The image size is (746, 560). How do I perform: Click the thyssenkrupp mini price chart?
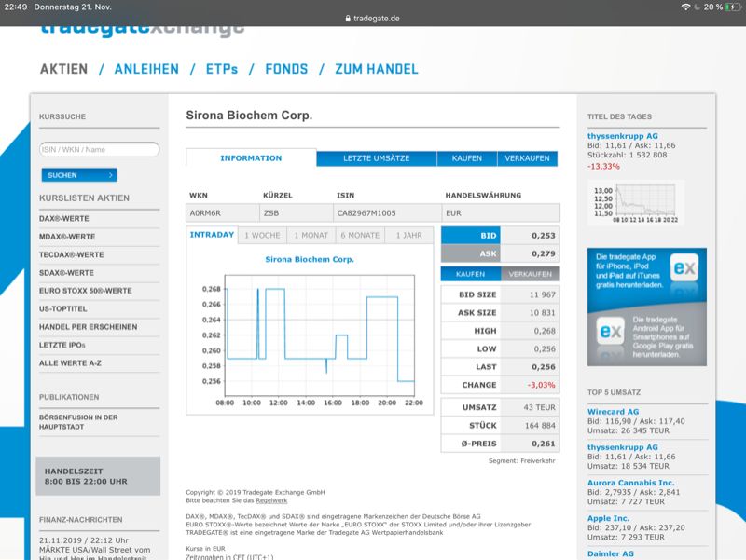(636, 202)
